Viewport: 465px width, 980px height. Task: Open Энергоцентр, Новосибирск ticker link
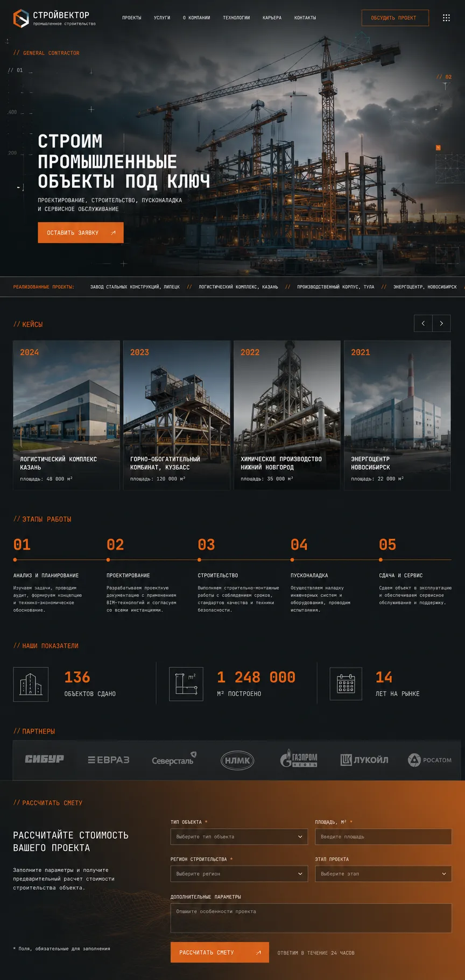point(425,287)
